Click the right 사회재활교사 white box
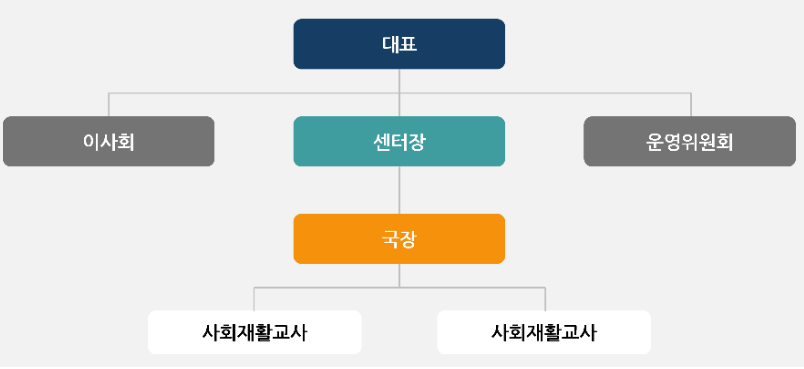Image resolution: width=804 pixels, height=369 pixels. [x=544, y=332]
